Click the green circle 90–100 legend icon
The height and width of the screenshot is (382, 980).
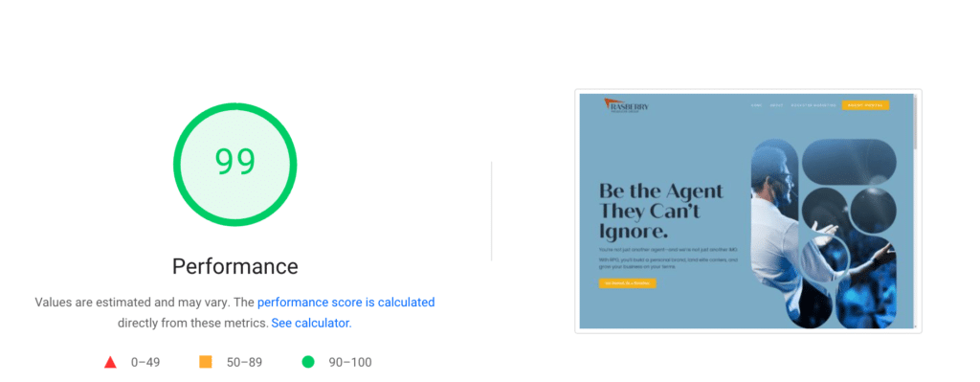click(308, 361)
